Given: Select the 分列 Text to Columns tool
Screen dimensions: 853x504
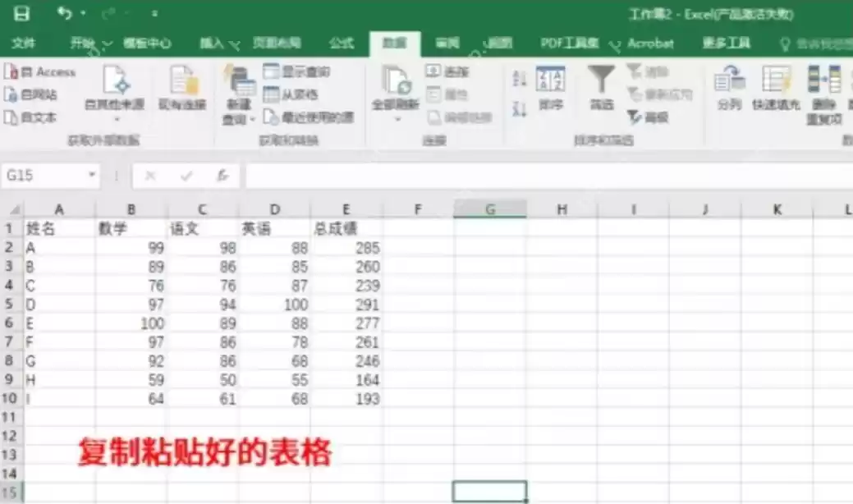Looking at the screenshot, I should pyautogui.click(x=728, y=86).
